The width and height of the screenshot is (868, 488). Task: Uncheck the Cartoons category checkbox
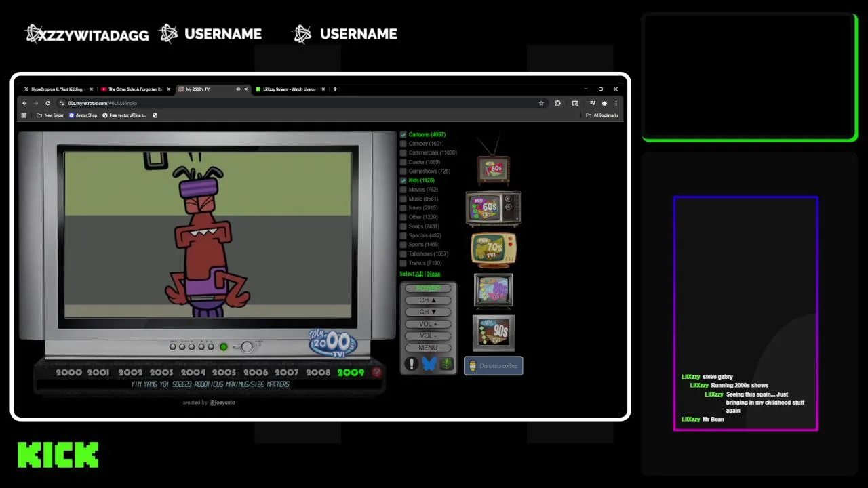(403, 135)
